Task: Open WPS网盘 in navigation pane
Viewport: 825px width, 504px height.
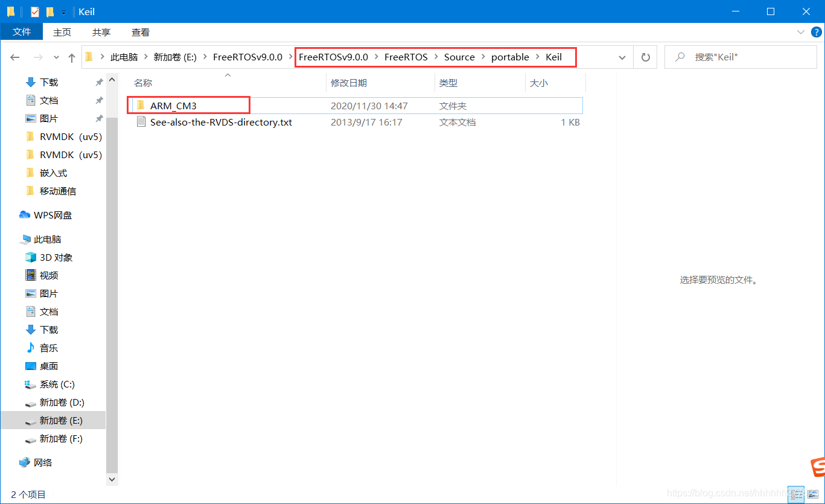Action: click(53, 215)
